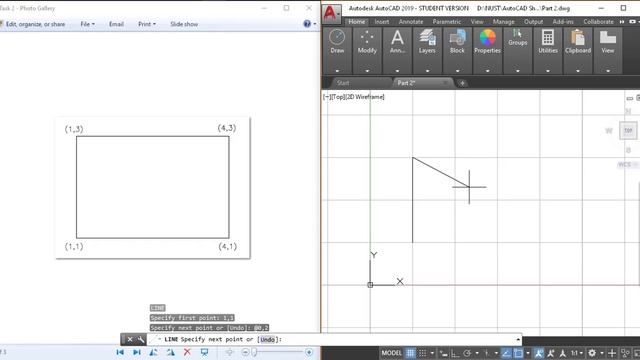Screen dimensions: 640x360
Task: Click the Undo option in command line
Action: (267, 340)
